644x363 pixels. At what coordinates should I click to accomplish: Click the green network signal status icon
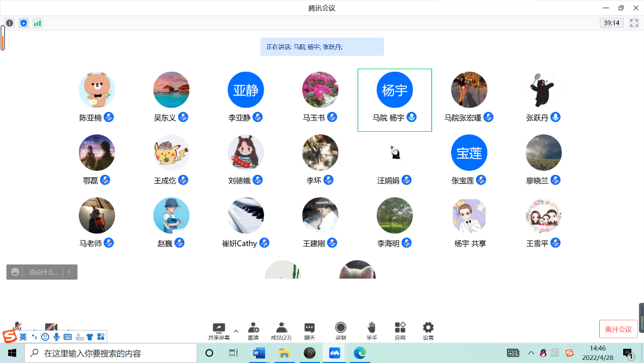coord(38,23)
